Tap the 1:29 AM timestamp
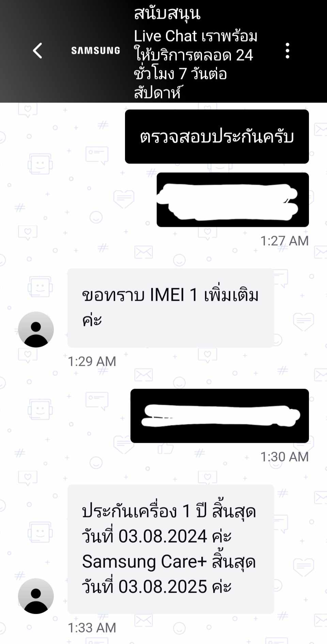327x644 pixels. [92, 361]
